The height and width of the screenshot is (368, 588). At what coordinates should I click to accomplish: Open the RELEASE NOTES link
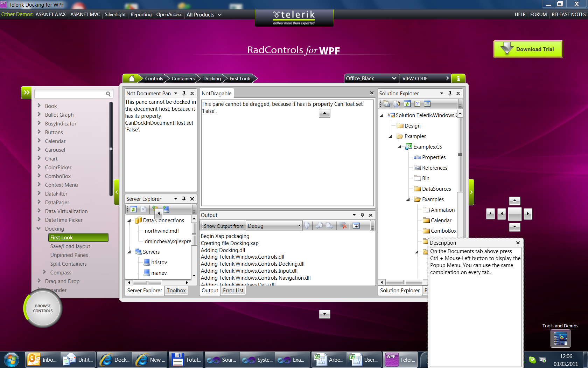568,14
